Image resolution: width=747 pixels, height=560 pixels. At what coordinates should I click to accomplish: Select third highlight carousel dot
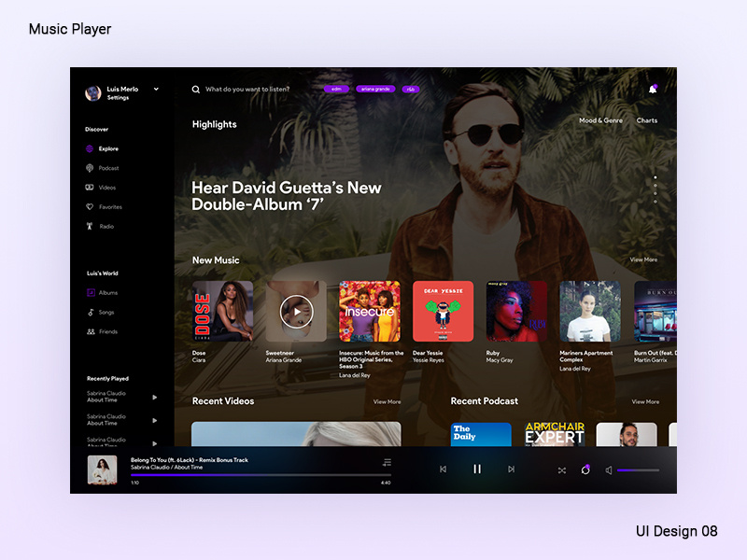click(x=655, y=194)
